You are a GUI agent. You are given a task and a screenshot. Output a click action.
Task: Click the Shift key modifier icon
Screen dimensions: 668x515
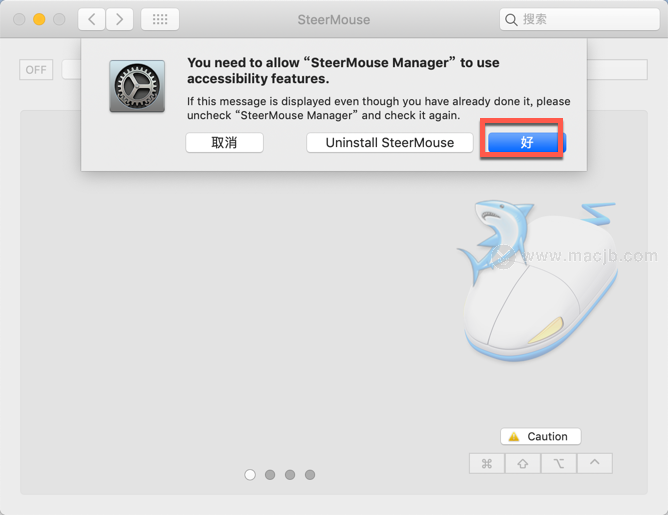point(523,463)
